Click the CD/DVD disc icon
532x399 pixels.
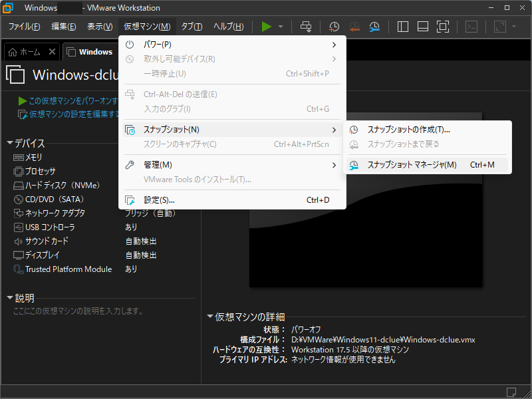coord(19,199)
